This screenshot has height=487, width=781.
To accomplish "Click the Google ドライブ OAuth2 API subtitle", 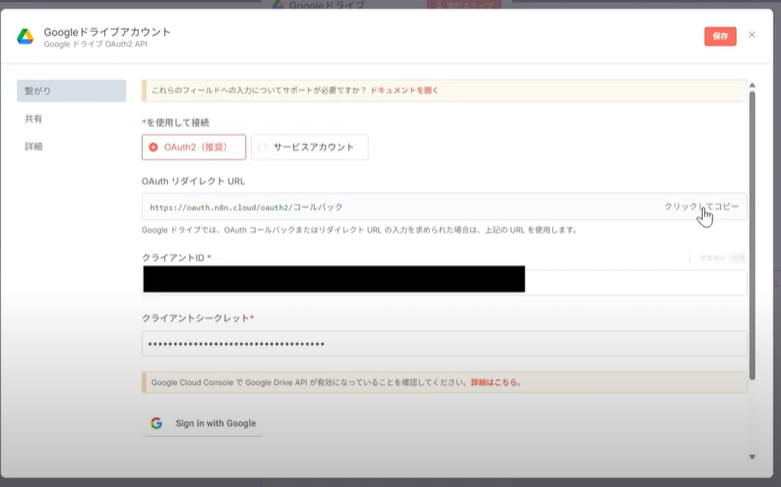I will (95, 44).
